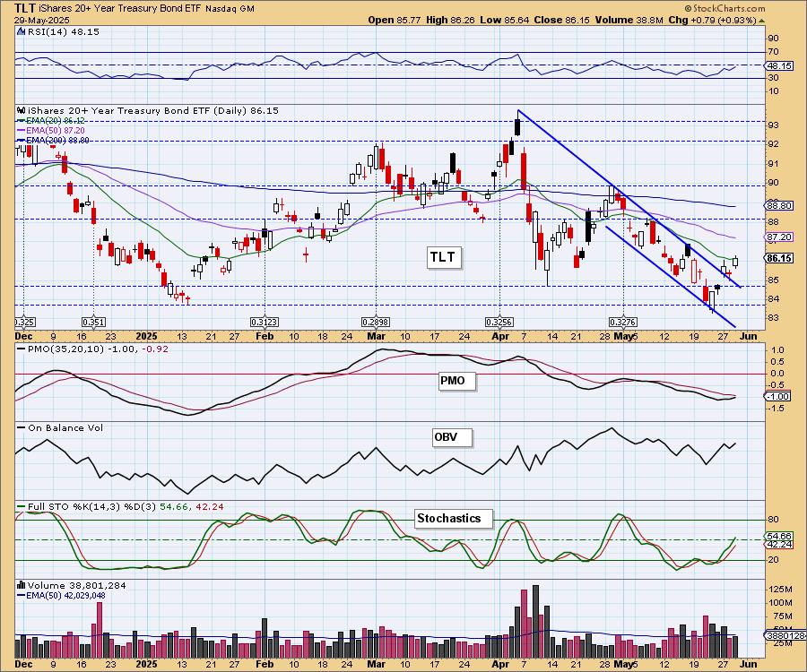
Task: Click the Volume 38,801,284 legend label
Action: click(x=77, y=586)
